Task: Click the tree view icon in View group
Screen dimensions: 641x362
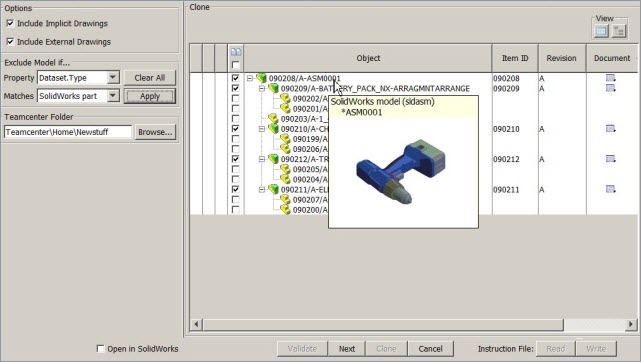Action: coord(619,31)
